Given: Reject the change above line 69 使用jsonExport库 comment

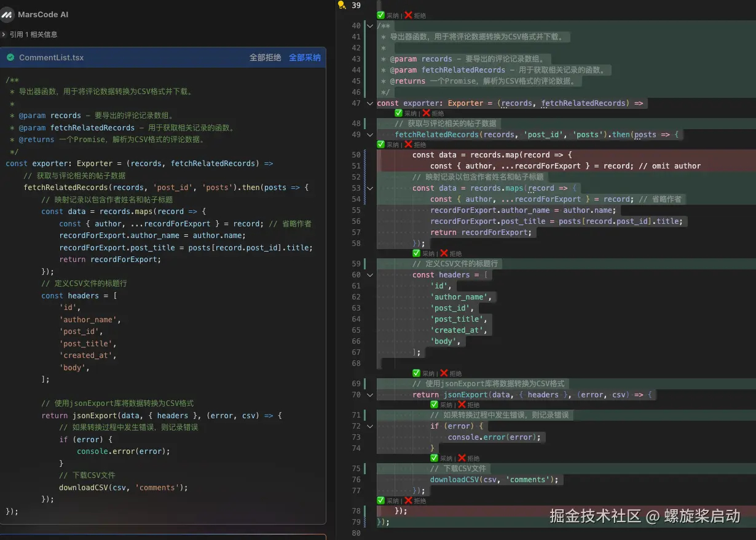Looking at the screenshot, I should tap(451, 373).
